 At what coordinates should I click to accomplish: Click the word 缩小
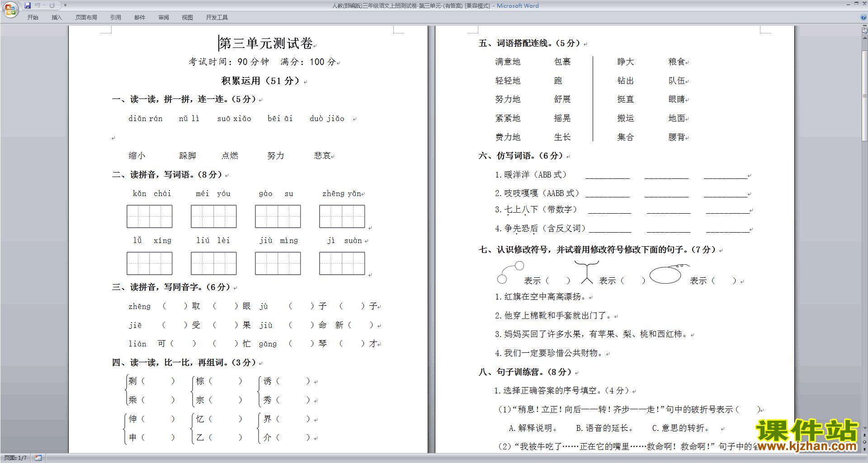(x=137, y=155)
